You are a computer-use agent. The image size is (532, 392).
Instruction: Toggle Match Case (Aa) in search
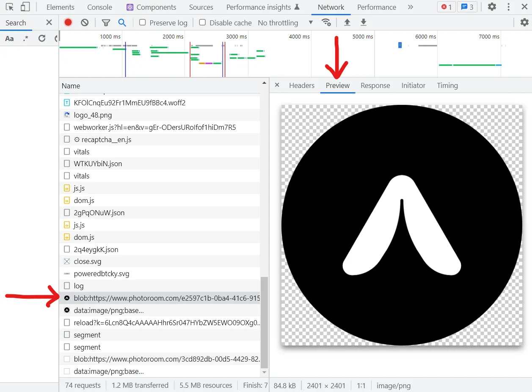point(9,38)
